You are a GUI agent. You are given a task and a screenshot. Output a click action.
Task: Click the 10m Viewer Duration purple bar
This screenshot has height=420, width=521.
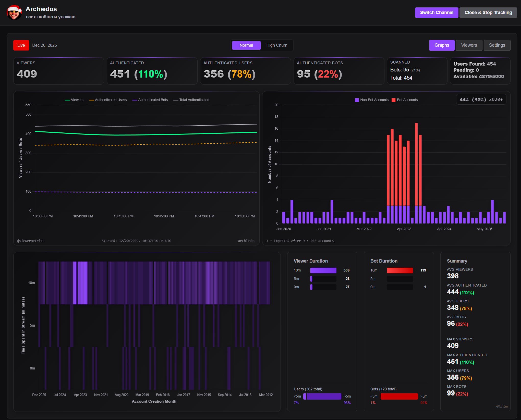click(x=323, y=270)
